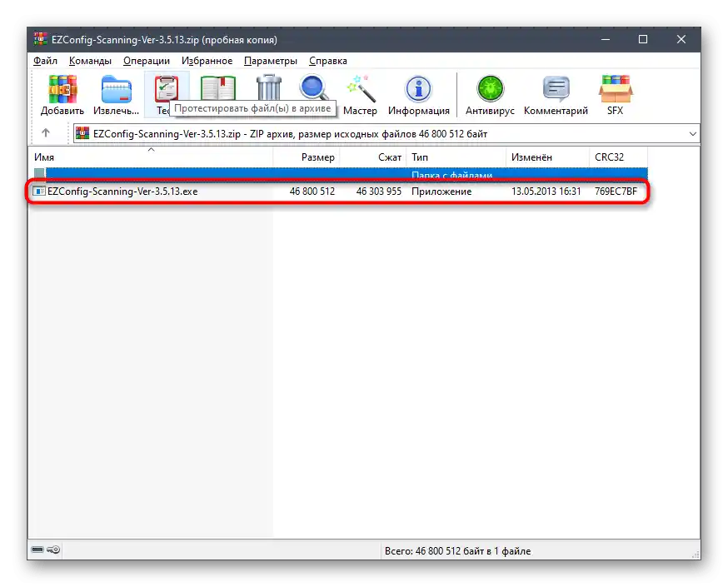Minimize the WinRAR window
728x587 pixels.
(606, 39)
